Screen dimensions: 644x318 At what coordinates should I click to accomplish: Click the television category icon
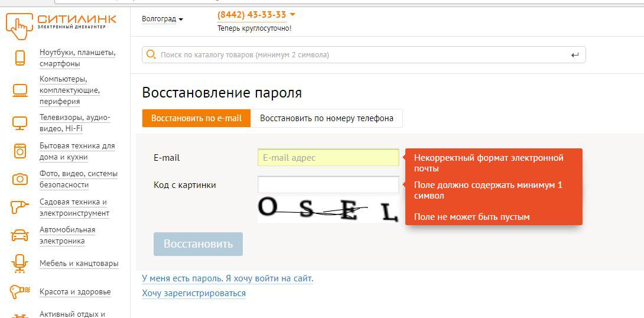[x=20, y=123]
